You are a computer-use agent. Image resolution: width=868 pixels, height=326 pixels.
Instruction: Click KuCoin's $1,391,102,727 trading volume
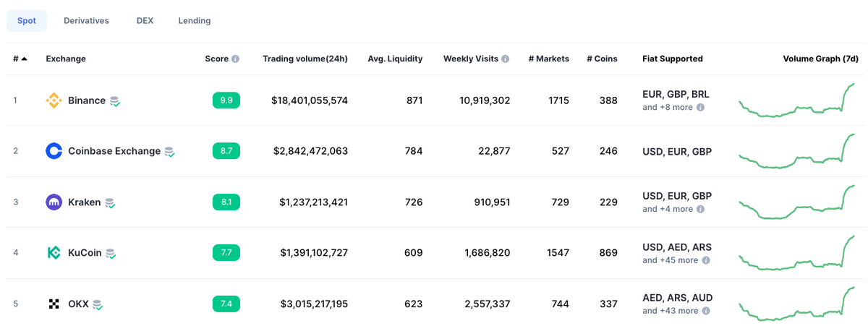click(314, 253)
